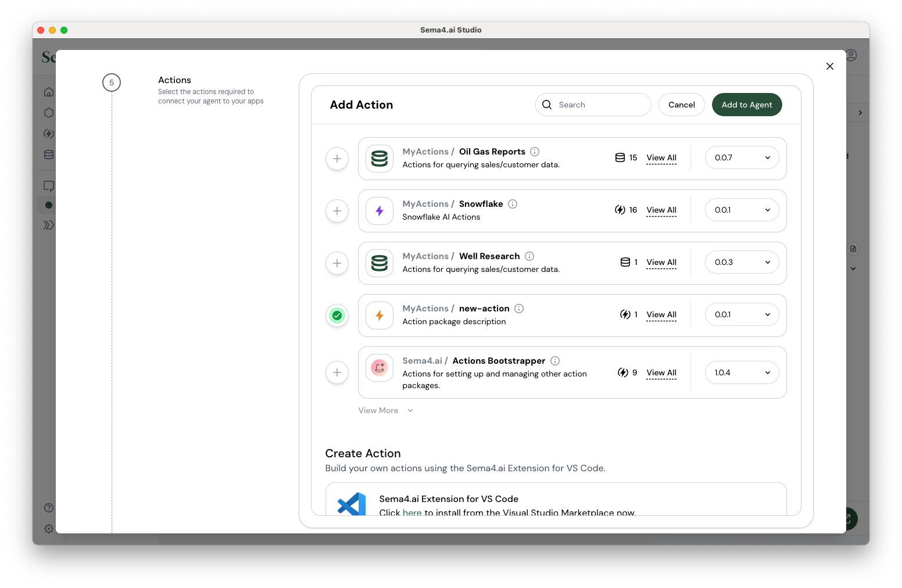View all Oil Gas Reports actions

point(661,157)
